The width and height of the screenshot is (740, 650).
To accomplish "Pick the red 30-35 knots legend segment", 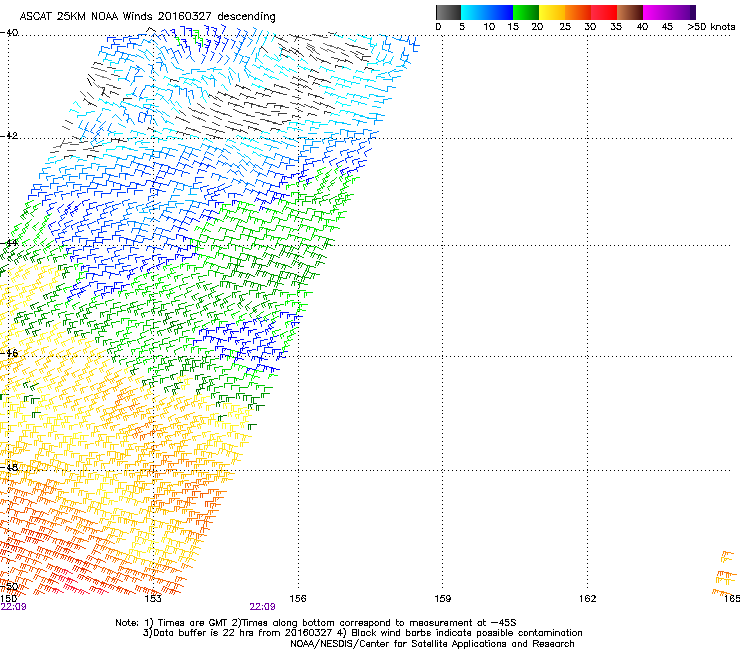I will point(604,12).
